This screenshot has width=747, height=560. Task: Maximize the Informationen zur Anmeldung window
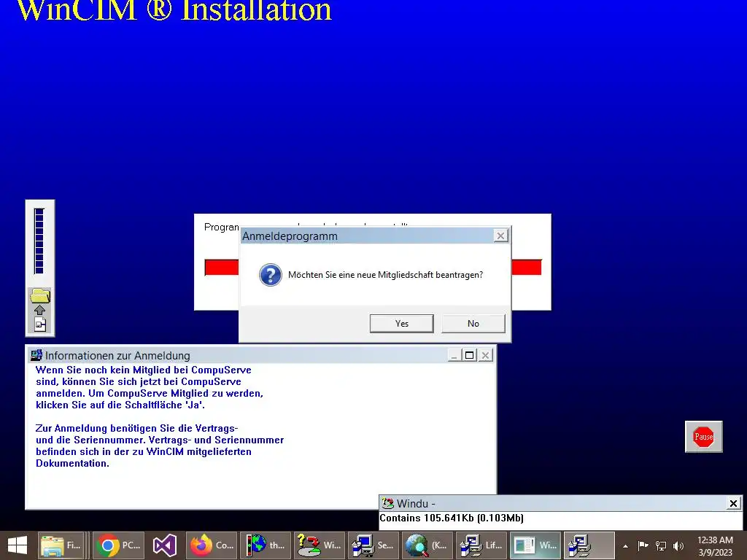coord(469,355)
